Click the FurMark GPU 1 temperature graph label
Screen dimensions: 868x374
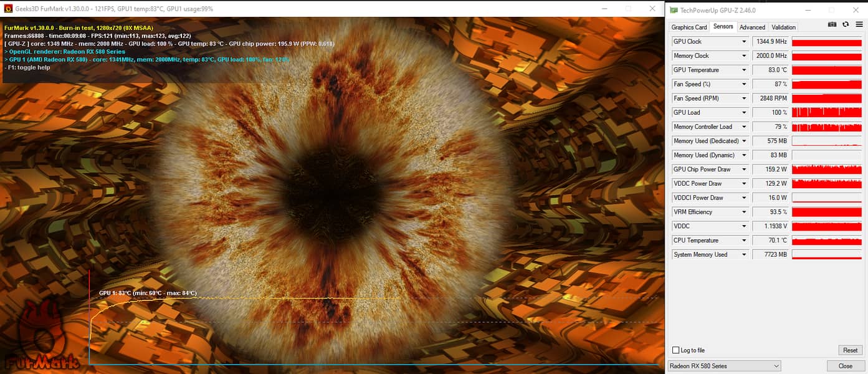coord(148,293)
